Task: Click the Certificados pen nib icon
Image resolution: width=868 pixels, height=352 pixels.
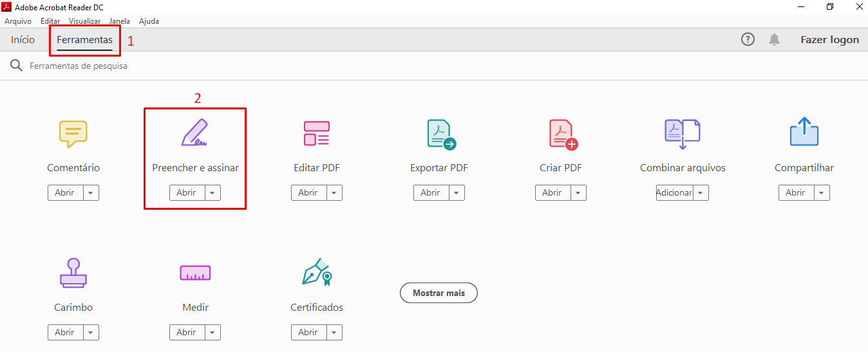Action: pyautogui.click(x=317, y=273)
